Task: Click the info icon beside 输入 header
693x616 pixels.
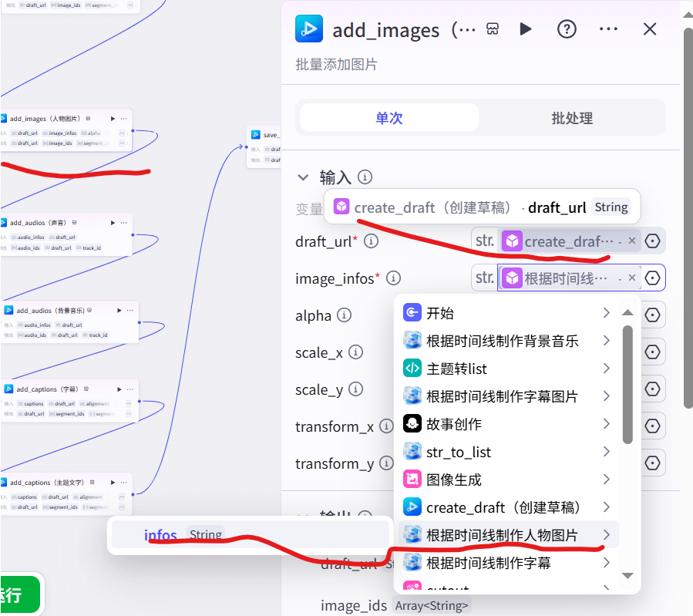Action: pyautogui.click(x=365, y=177)
